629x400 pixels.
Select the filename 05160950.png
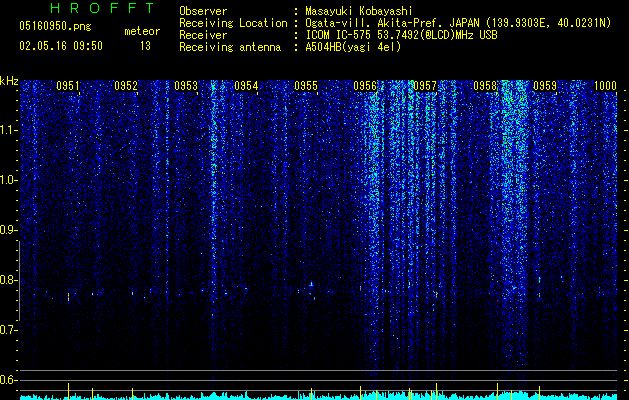pos(55,27)
